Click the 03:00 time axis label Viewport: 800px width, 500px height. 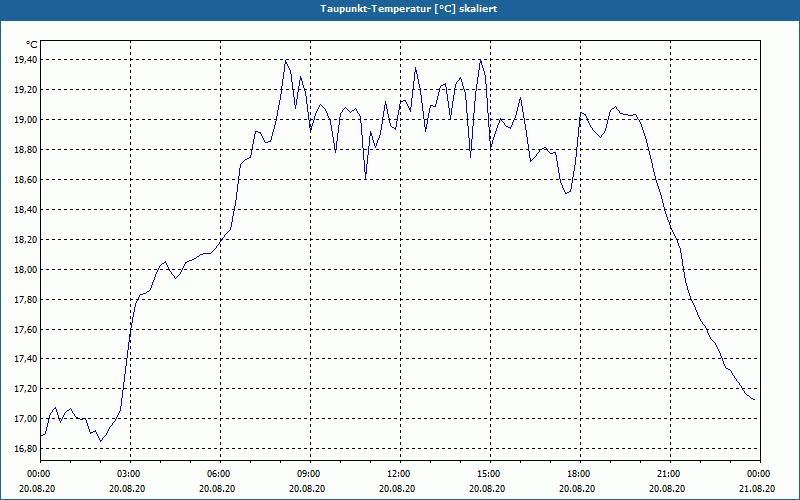[131, 473]
